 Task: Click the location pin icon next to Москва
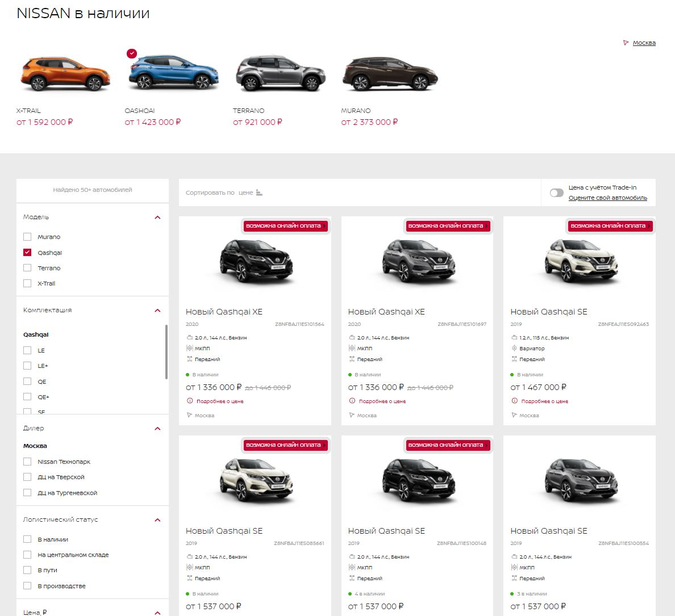tap(626, 43)
